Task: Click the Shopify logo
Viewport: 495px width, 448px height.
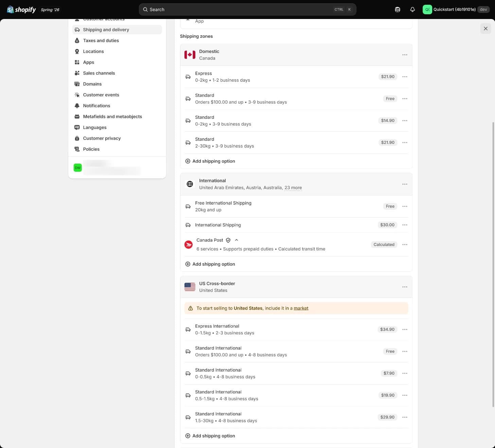Action: (21, 10)
